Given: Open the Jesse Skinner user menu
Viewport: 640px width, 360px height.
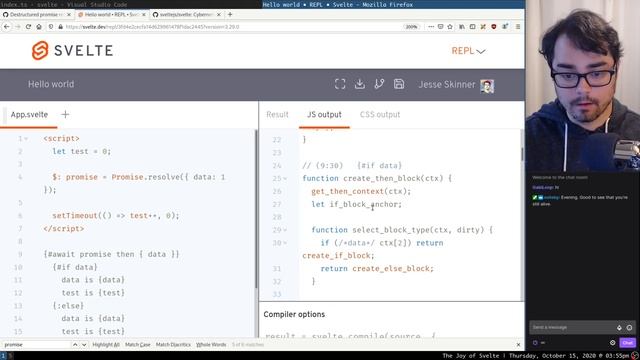Looking at the screenshot, I should tap(456, 85).
